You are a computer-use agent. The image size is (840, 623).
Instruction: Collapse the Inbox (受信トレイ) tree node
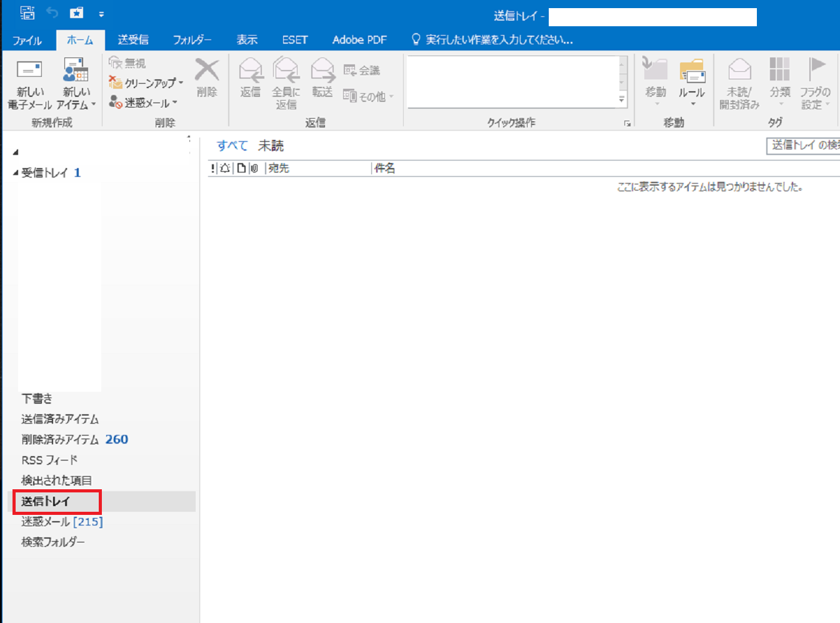(x=16, y=173)
